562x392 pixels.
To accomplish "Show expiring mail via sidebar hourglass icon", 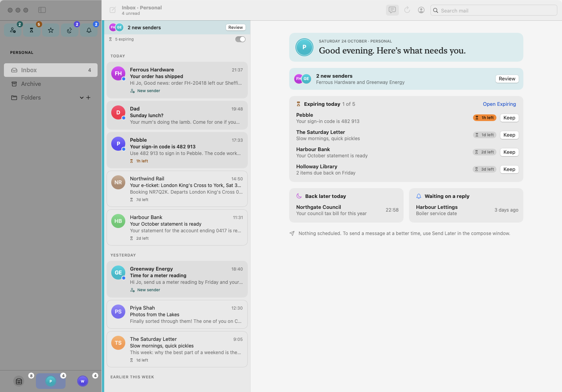I will (32, 30).
